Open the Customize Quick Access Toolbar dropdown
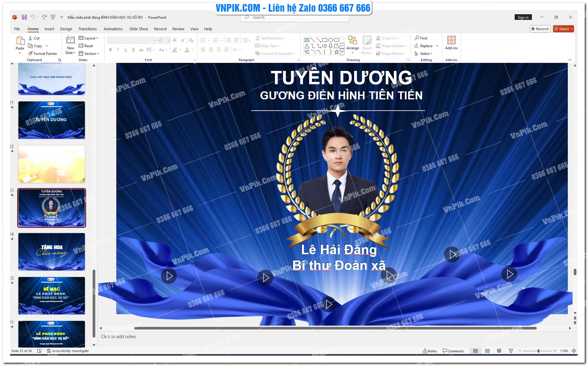The width and height of the screenshot is (588, 366). [61, 17]
